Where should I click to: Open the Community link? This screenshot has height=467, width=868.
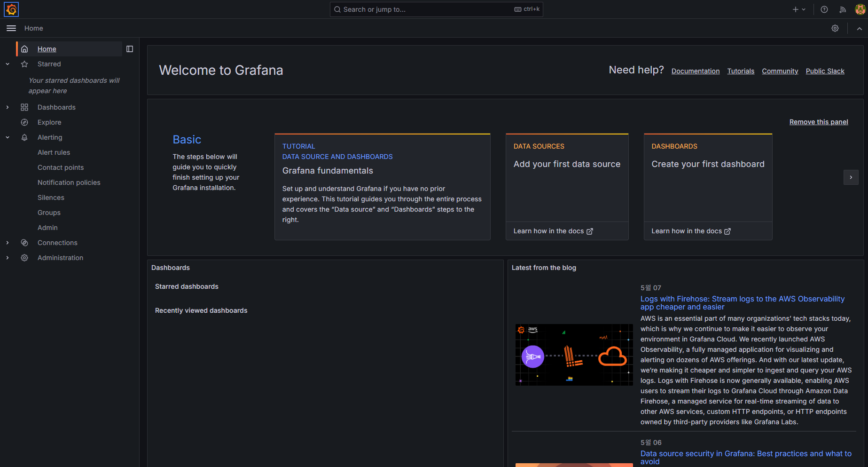pyautogui.click(x=780, y=71)
